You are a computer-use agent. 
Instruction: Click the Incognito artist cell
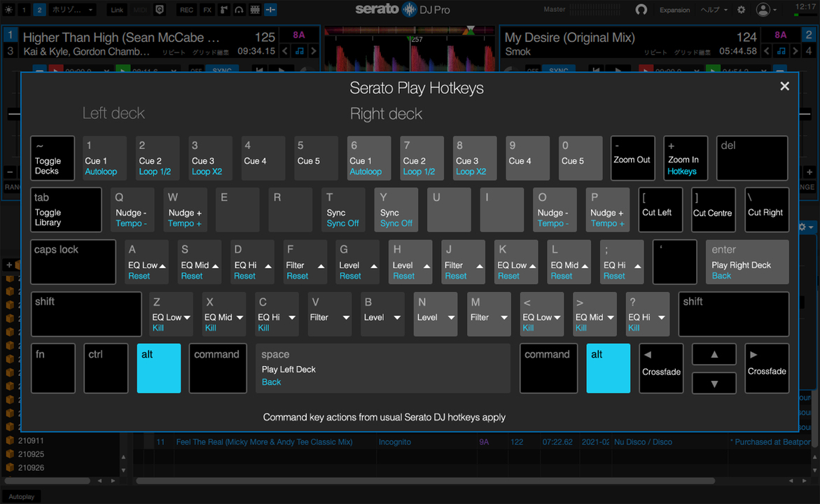click(394, 442)
